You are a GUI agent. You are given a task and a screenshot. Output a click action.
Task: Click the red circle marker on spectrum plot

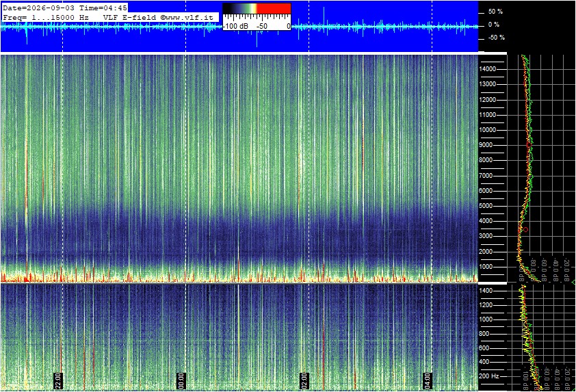point(525,230)
